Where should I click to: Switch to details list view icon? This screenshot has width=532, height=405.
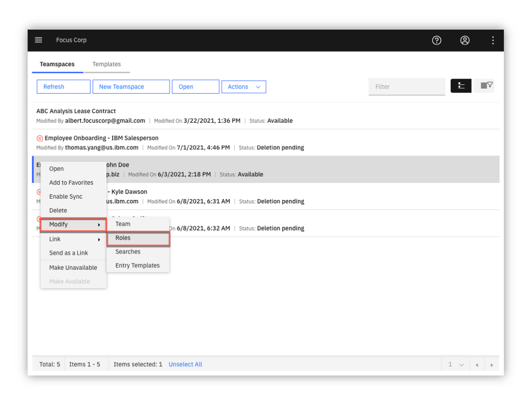(461, 86)
